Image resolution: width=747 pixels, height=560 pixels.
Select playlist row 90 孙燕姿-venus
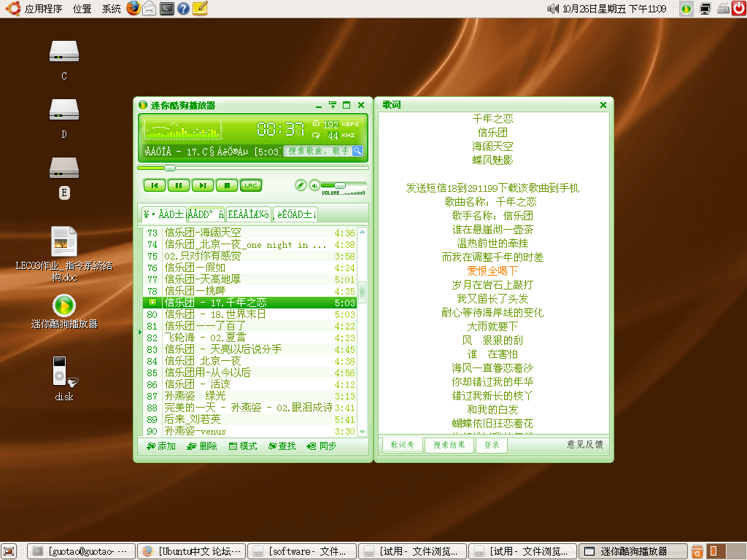[250, 431]
